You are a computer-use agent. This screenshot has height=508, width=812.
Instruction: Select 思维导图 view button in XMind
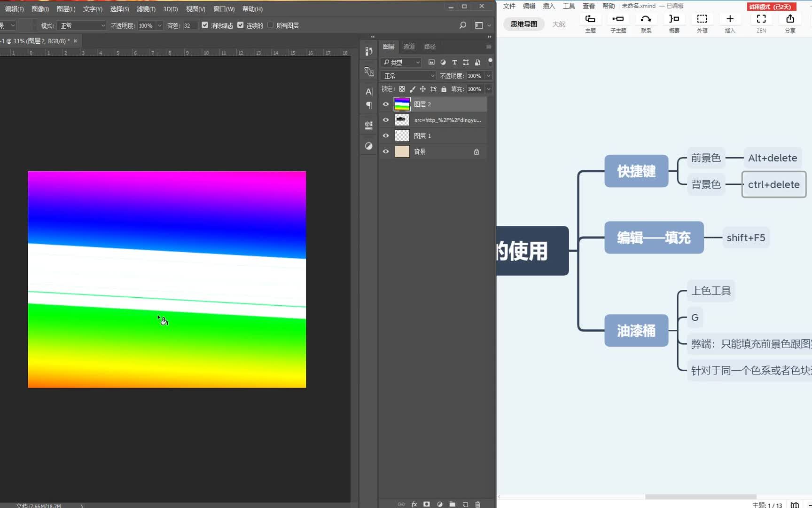click(x=524, y=24)
